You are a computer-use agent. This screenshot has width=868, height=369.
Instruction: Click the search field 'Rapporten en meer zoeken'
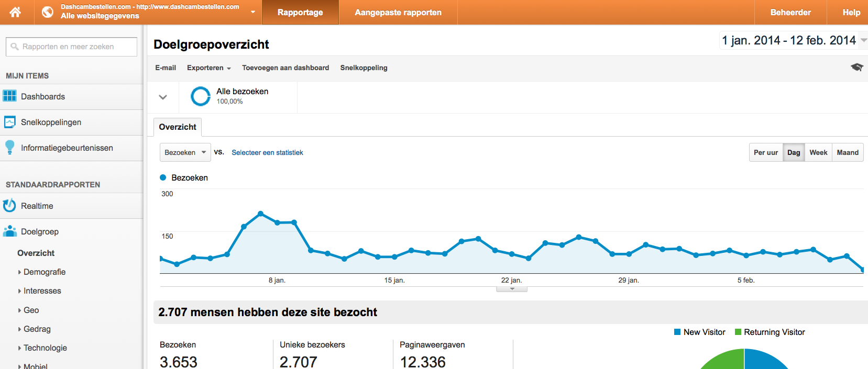(71, 47)
